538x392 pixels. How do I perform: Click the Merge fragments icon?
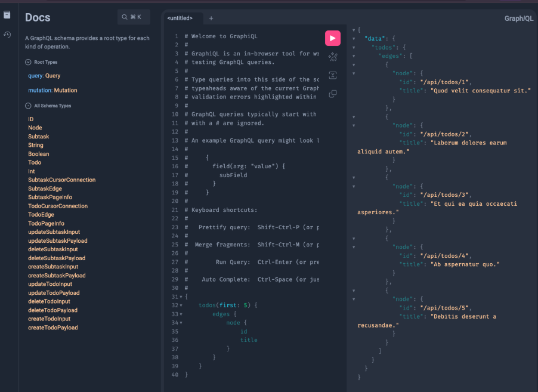click(332, 75)
